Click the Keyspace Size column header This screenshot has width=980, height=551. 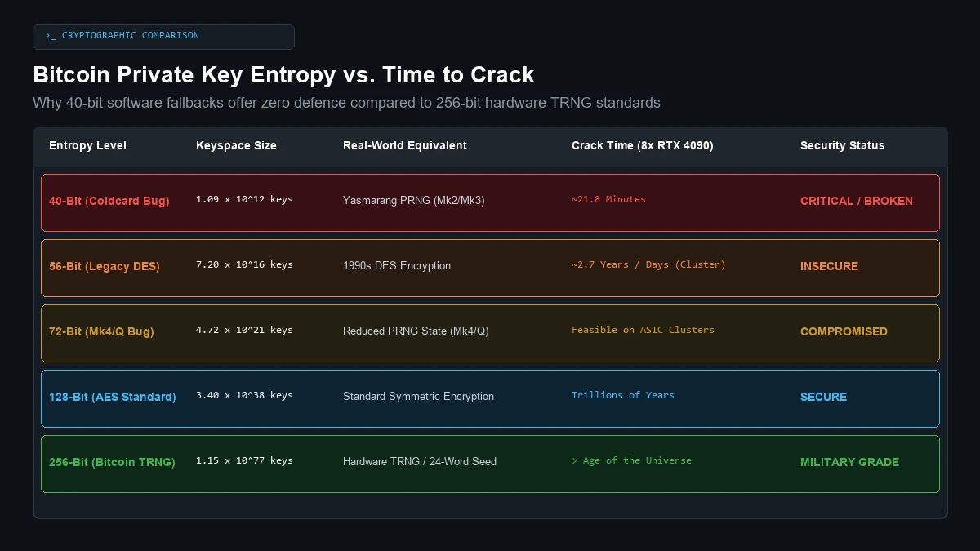(236, 145)
